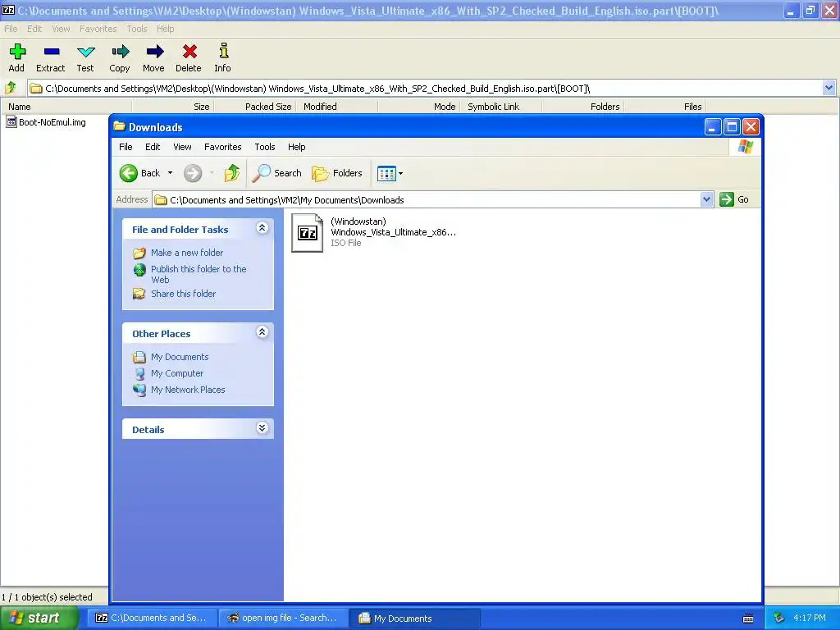Sort by Modified column in 7-Zip

click(x=337, y=107)
